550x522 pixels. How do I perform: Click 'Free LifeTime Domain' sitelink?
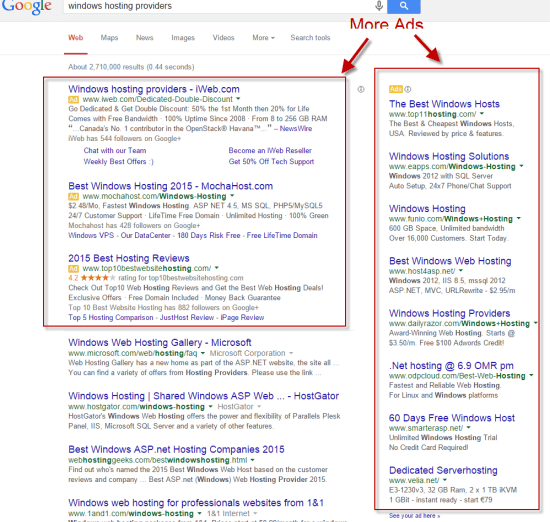[282, 235]
